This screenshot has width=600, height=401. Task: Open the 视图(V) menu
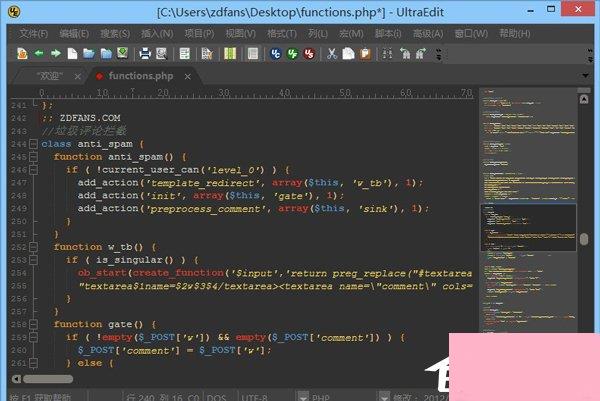coord(240,34)
